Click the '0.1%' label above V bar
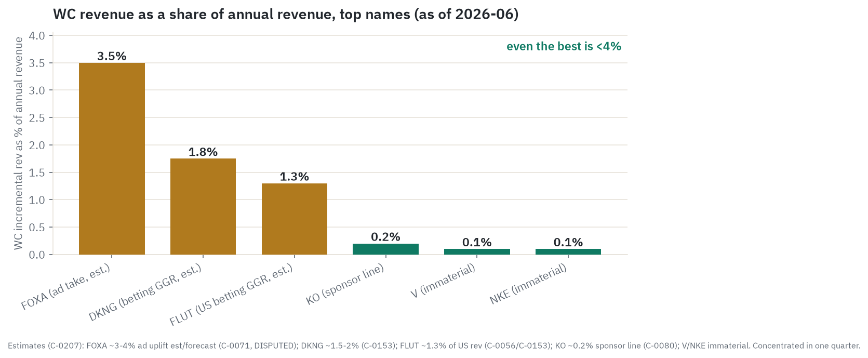This screenshot has height=358, width=868. (477, 242)
